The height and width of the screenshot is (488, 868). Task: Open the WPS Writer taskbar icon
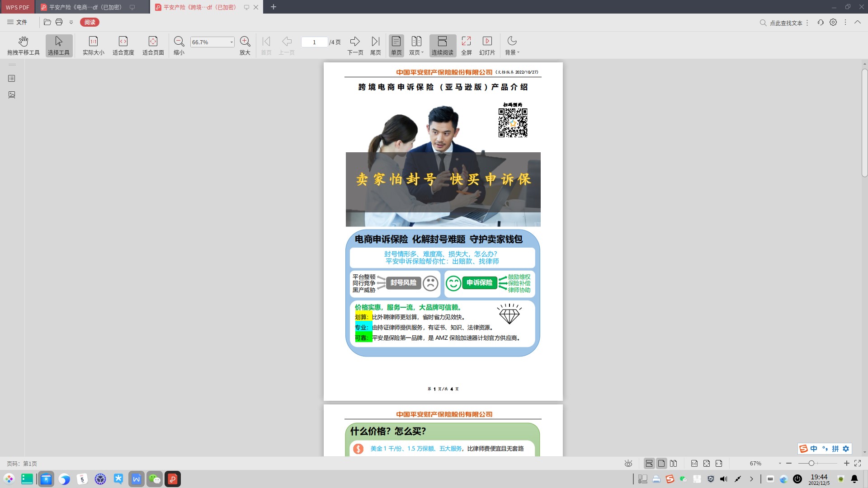click(x=137, y=479)
